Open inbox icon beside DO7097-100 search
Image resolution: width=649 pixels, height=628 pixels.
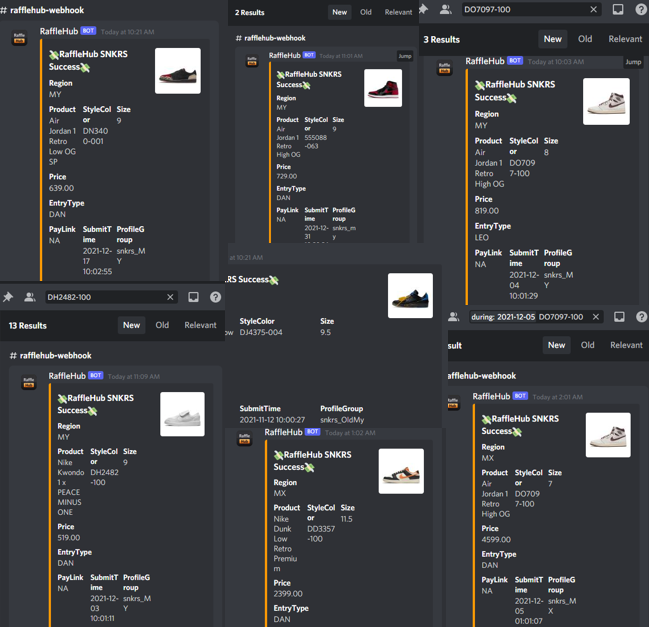[x=618, y=9]
